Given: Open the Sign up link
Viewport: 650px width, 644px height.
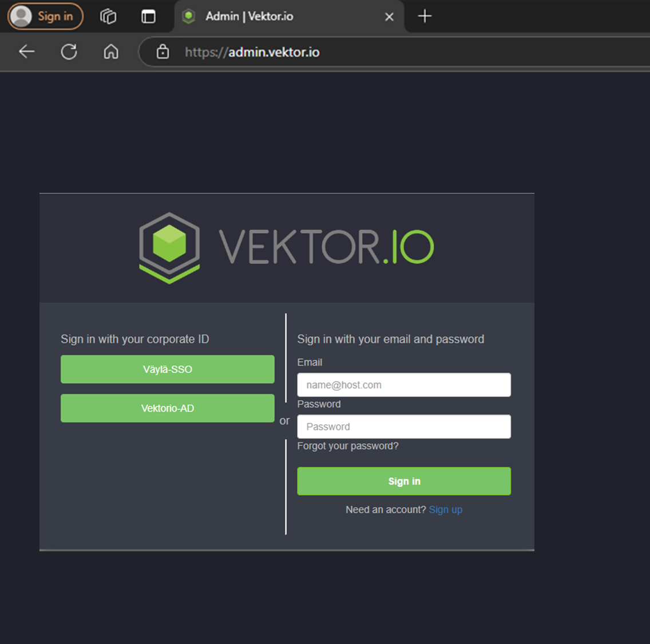Looking at the screenshot, I should (445, 509).
